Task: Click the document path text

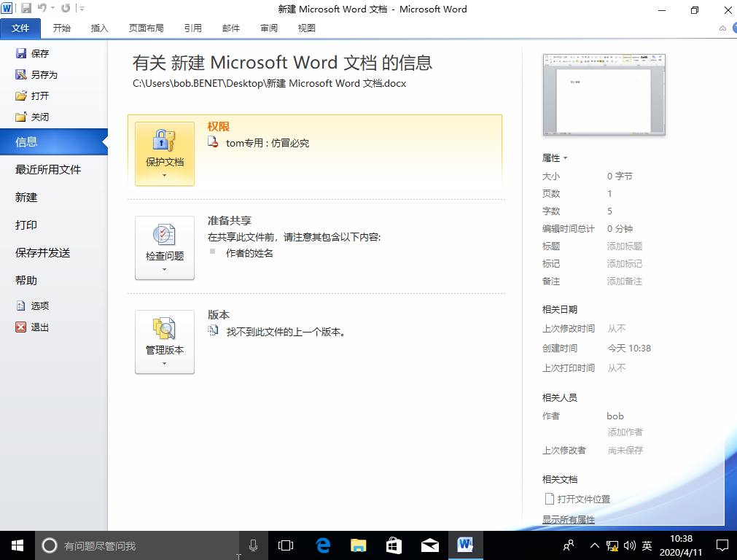Action: 269,83
